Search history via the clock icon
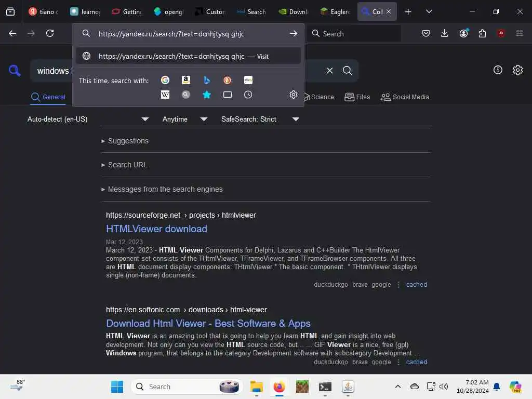This screenshot has width=532, height=399. pos(248,95)
